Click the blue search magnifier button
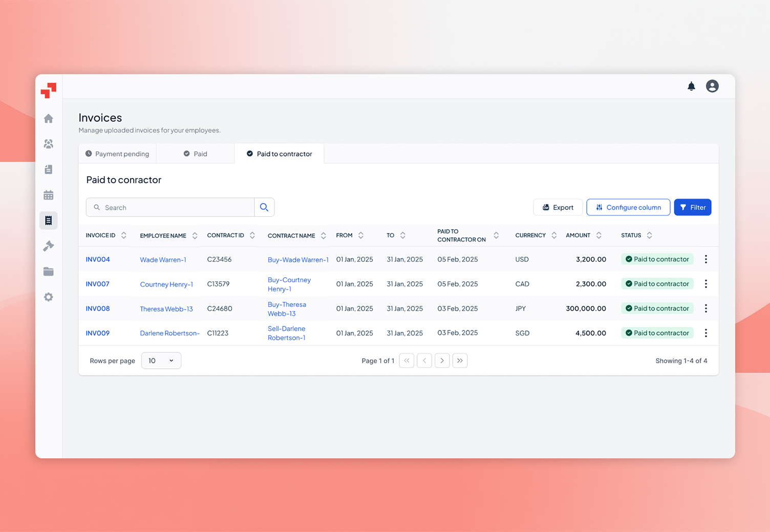The image size is (770, 532). (x=264, y=207)
